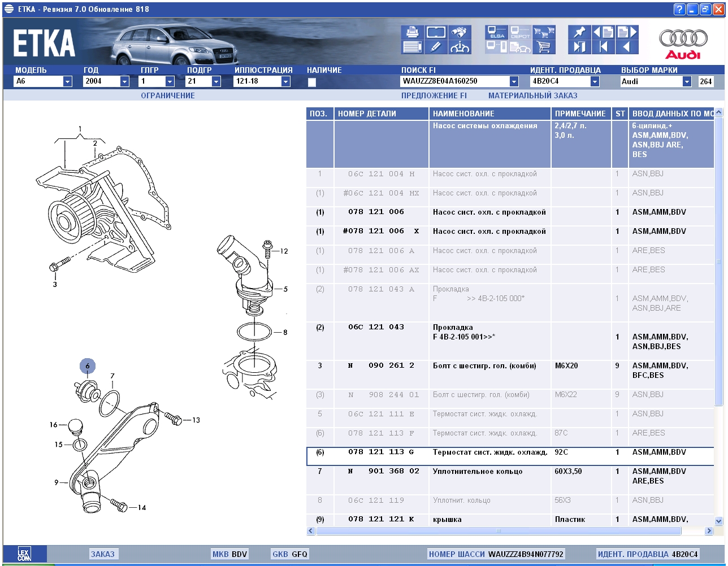Viewport: 728px width, 566px height.
Task: Click the exit door icon
Action: pyautogui.click(x=579, y=47)
